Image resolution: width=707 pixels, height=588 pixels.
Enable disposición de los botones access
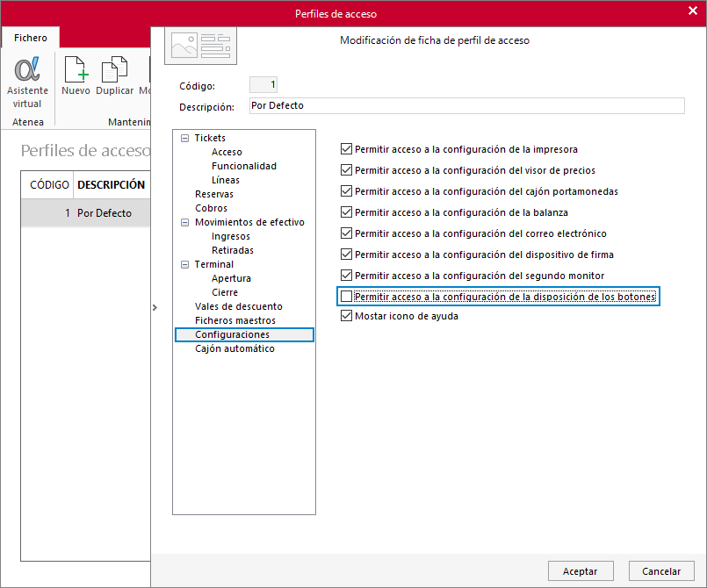(x=346, y=296)
